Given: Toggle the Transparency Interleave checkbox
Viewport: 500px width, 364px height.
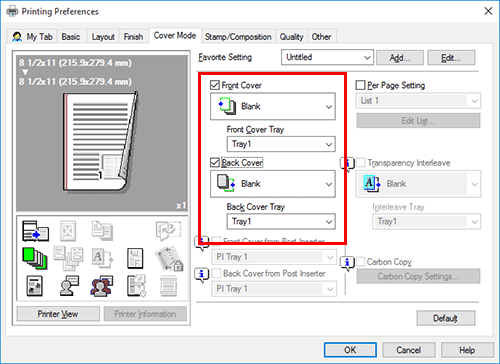Looking at the screenshot, I should click(x=360, y=162).
